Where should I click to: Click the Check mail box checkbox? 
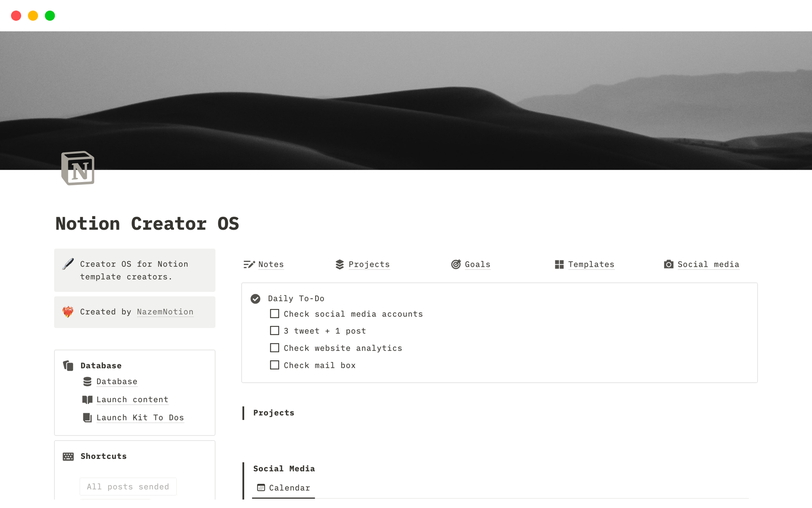pyautogui.click(x=275, y=364)
